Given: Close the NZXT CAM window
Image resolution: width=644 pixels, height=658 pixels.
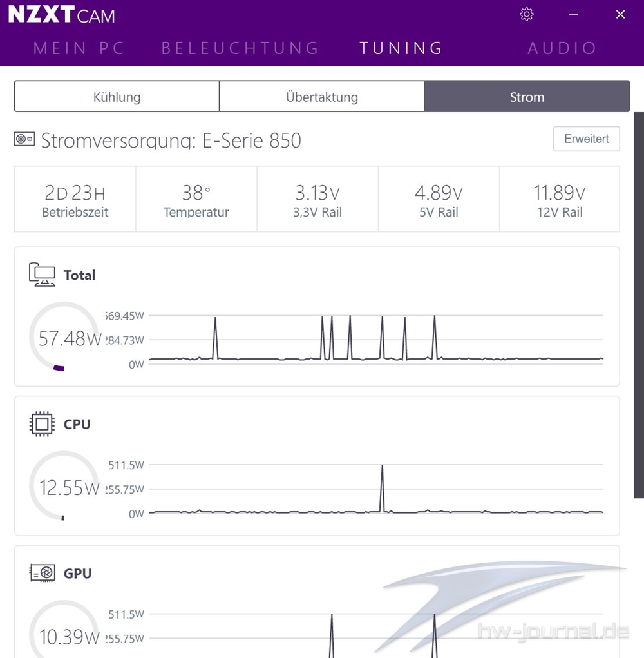Looking at the screenshot, I should point(621,14).
